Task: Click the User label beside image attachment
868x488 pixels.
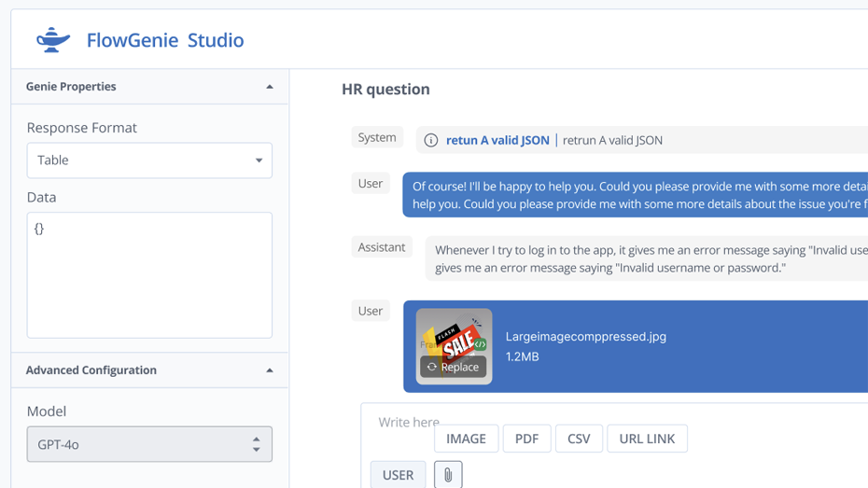Action: [x=371, y=311]
